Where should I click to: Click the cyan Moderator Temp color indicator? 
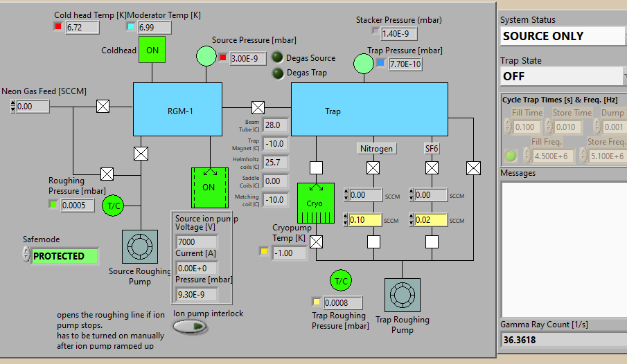(x=131, y=26)
